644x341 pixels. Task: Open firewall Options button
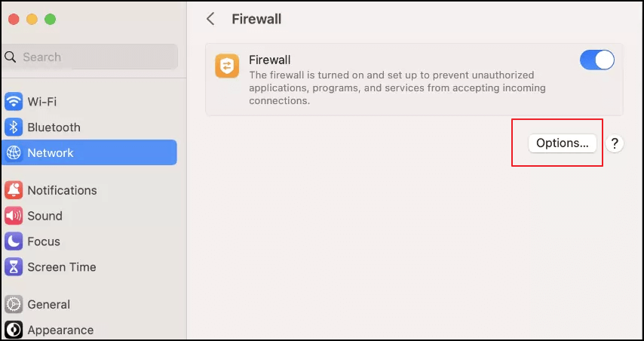tap(562, 143)
